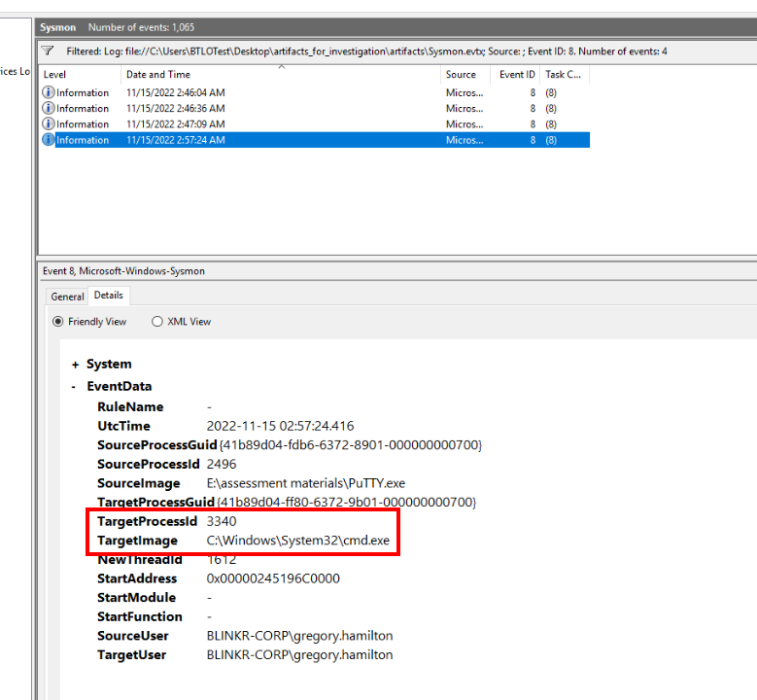This screenshot has width=757, height=700.
Task: Click the TargetProcessGuid value
Action: tap(346, 503)
